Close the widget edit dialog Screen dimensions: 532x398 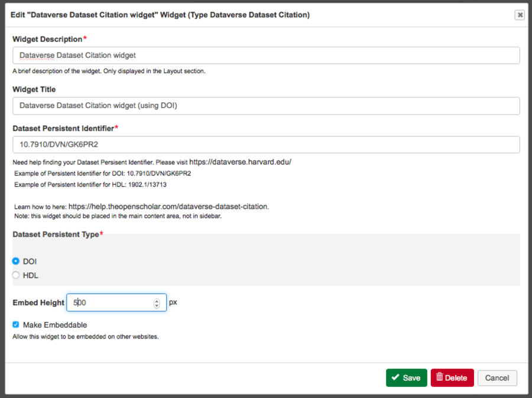click(520, 15)
